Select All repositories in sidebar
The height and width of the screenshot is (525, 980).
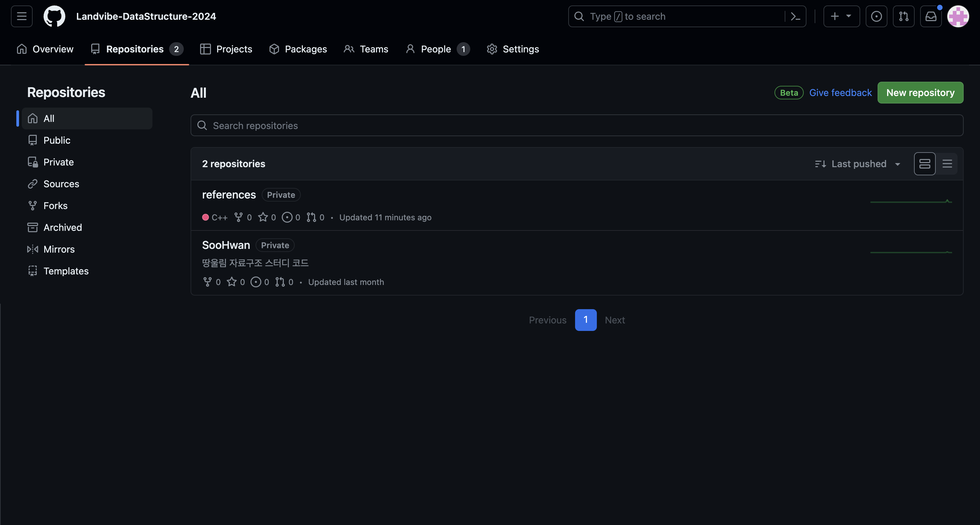click(x=87, y=118)
